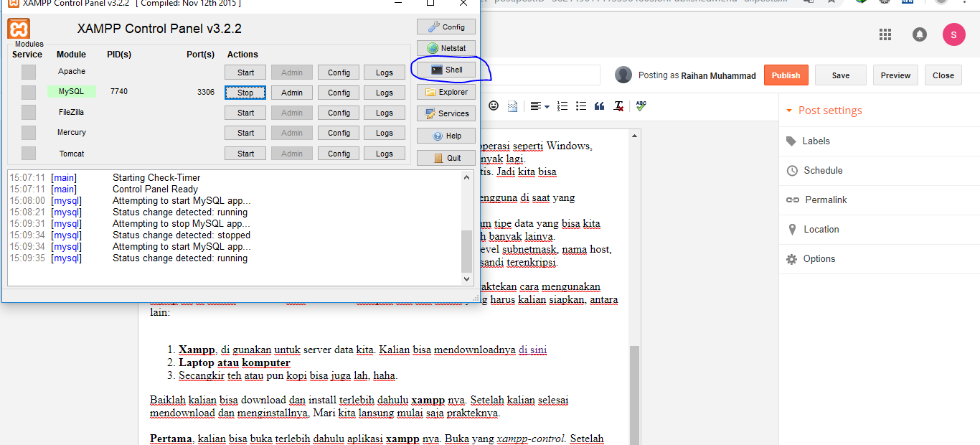Insert a jump break into the post
This screenshot has width=980, height=445.
pyautogui.click(x=512, y=105)
